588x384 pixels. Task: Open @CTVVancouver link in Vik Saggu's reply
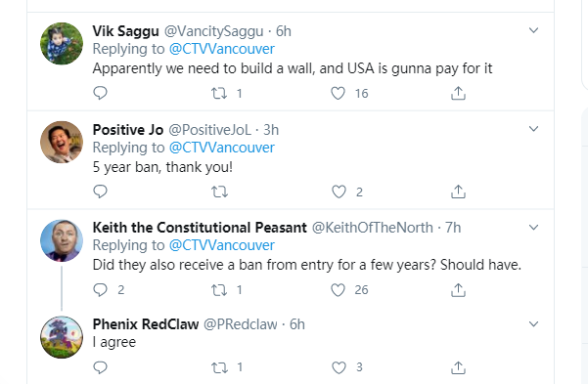tap(222, 49)
